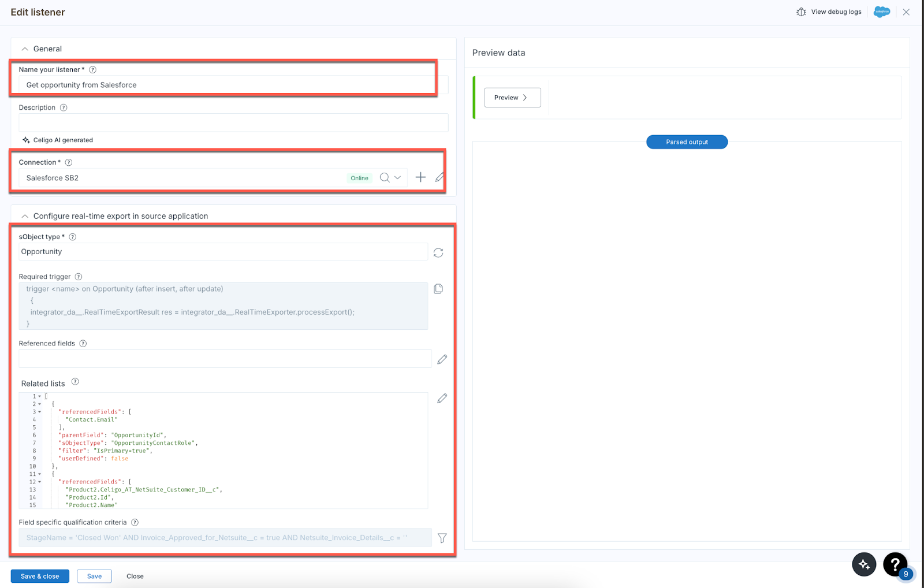This screenshot has height=588, width=924.
Task: Click the Edit listener title
Action: pos(38,12)
